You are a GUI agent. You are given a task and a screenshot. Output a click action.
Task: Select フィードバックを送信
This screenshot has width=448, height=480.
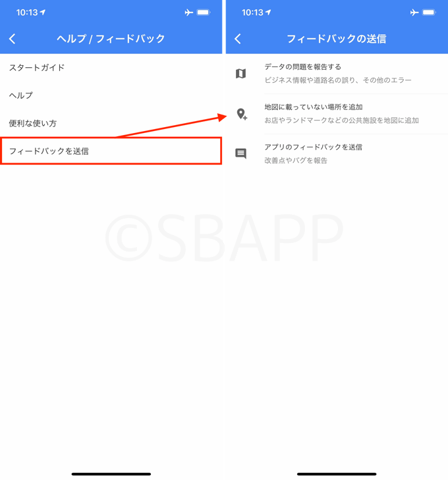tap(111, 151)
